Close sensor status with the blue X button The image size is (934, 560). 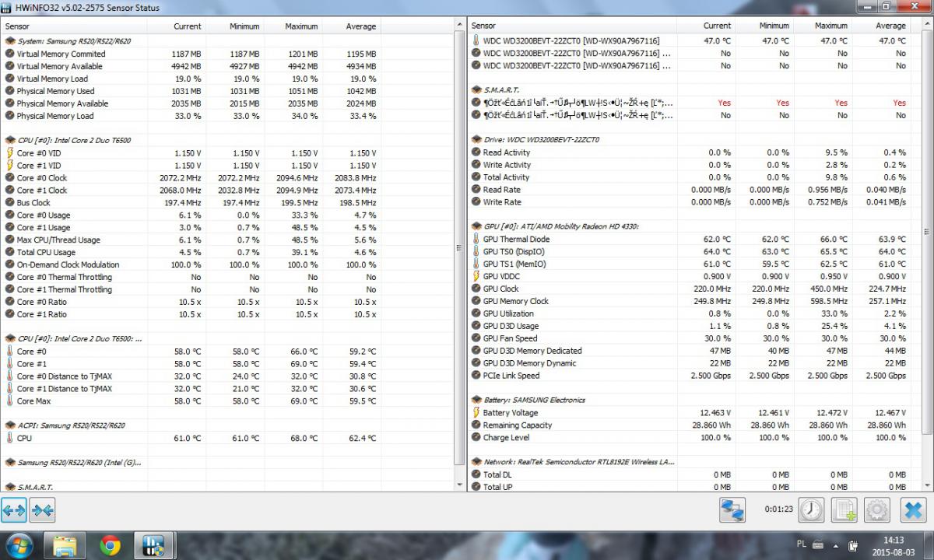point(912,510)
